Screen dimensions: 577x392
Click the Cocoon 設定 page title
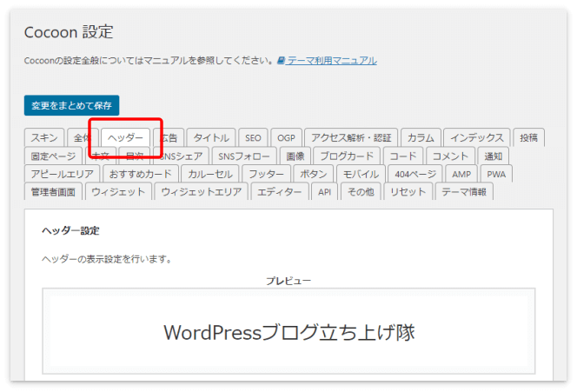[69, 32]
